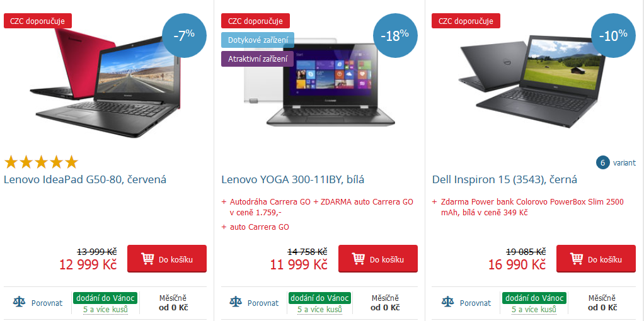The height and width of the screenshot is (321, 644).
Task: Click the compare scales icon under Dell Inspiron
Action: tap(447, 303)
